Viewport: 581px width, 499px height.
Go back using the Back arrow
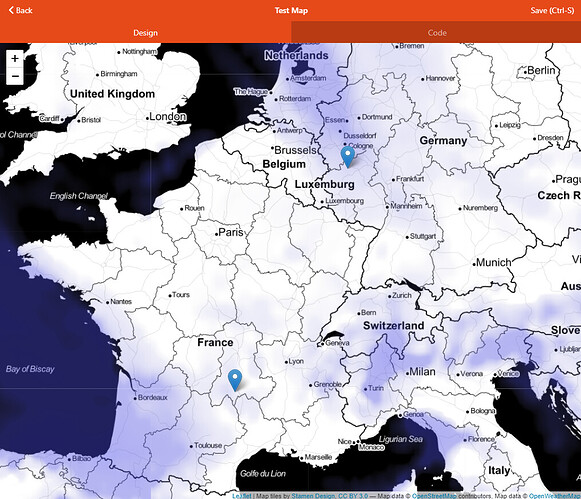click(x=20, y=10)
